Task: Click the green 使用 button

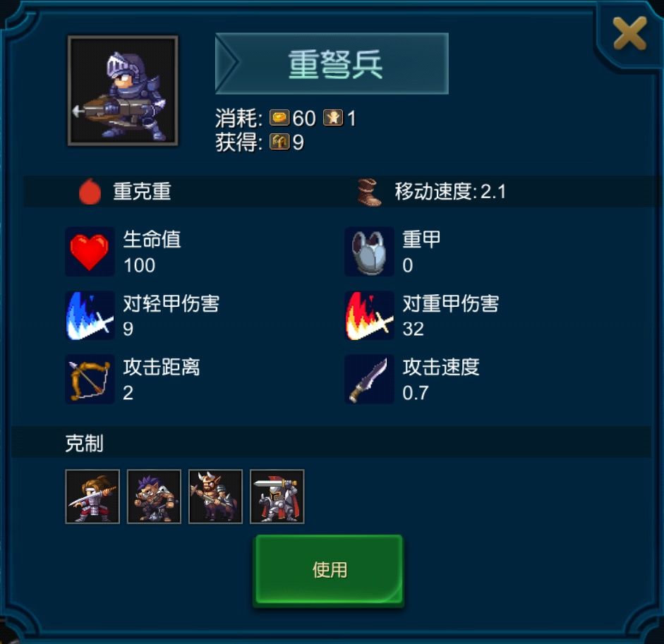Action: click(329, 571)
